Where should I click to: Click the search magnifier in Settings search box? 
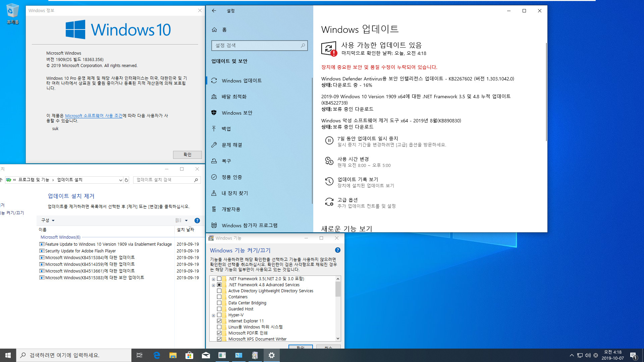[x=303, y=46]
